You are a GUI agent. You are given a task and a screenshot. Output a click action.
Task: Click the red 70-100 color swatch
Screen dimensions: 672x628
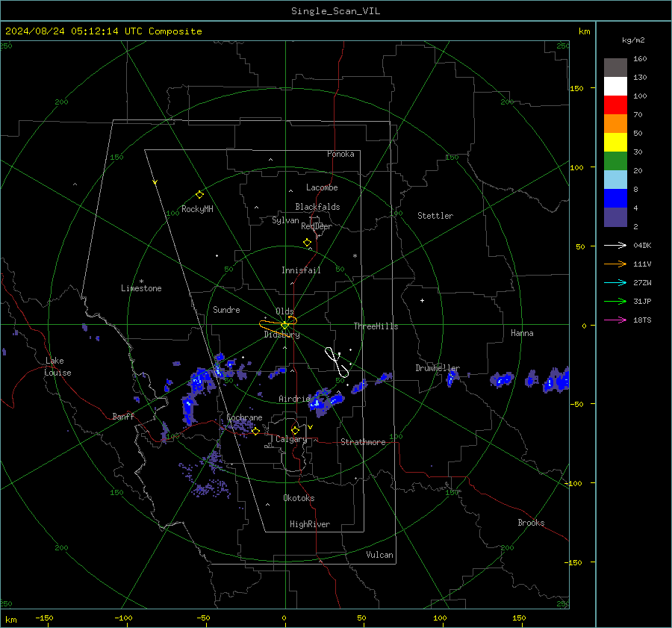tap(615, 105)
